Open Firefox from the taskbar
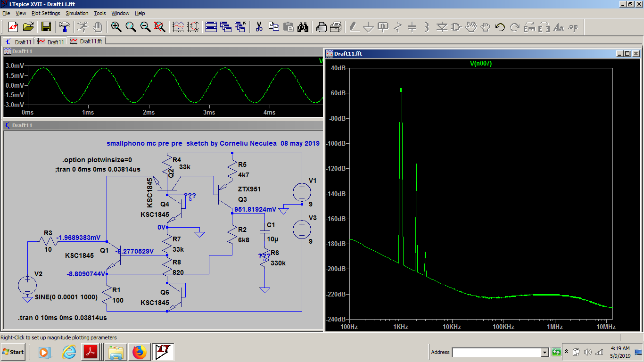Screen dimensions: 644x362 click(x=140, y=352)
